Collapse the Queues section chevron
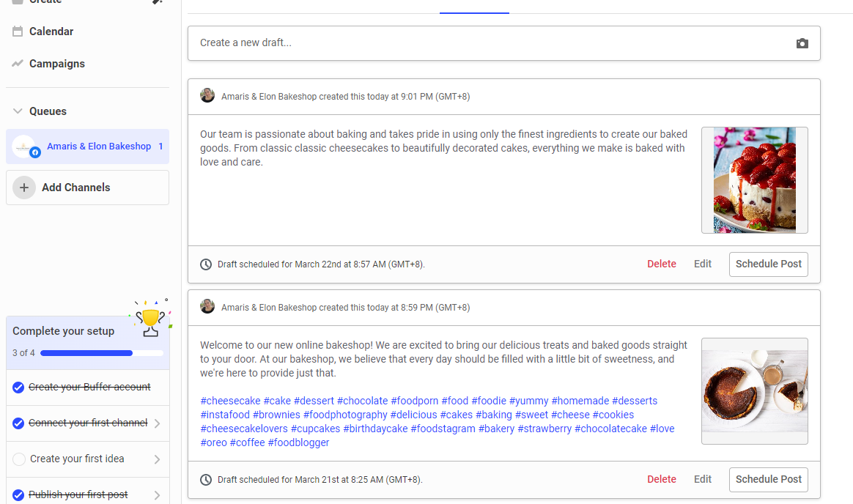 point(18,111)
